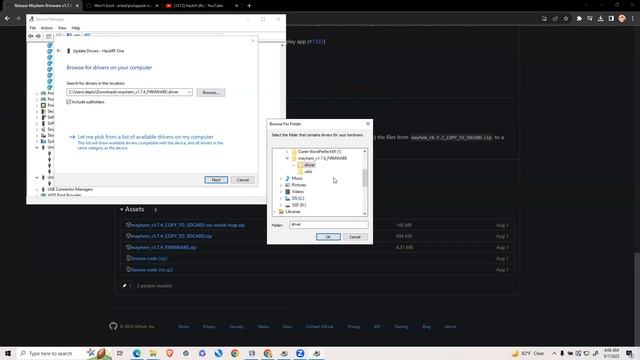Screen dimensions: 640x360
Task: Select the SSD (D:) drive icon
Action: pos(287,205)
